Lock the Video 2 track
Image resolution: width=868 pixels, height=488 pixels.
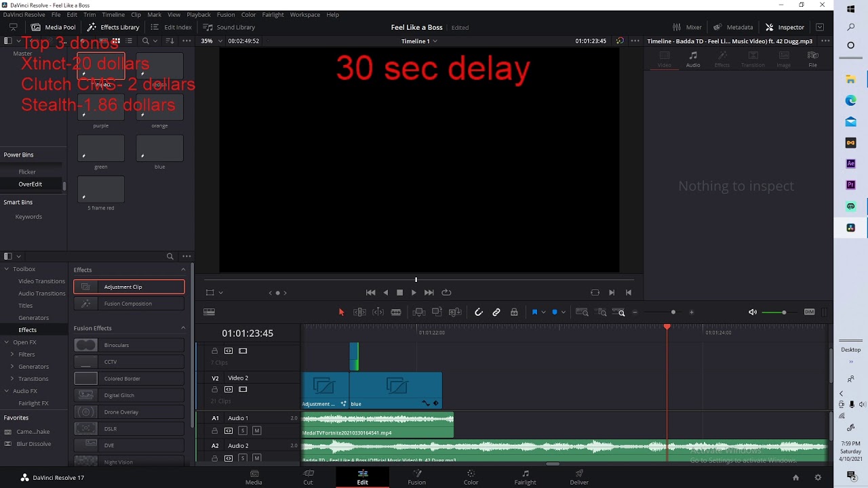click(x=215, y=390)
